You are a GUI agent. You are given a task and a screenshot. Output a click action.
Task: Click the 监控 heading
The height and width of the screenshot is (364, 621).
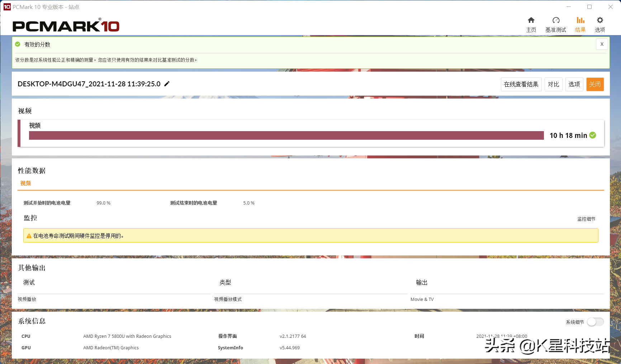pos(30,218)
